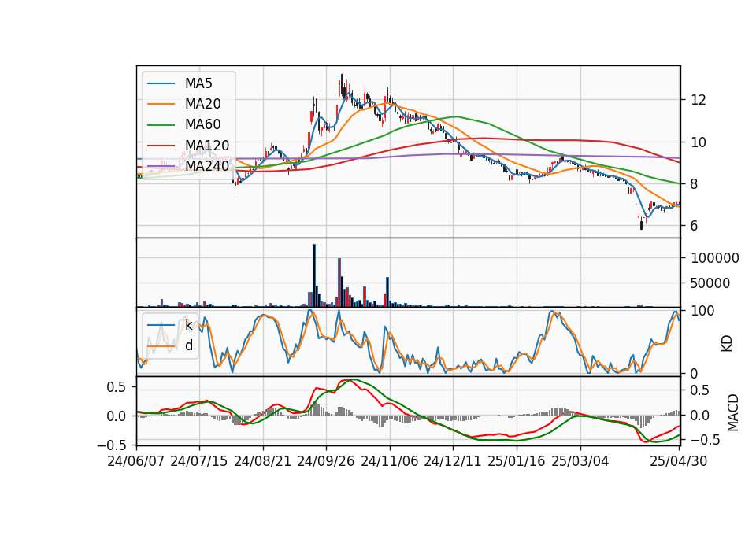Image resolution: width=756 pixels, height=543 pixels.
Task: Click the orange MA20 line sample in legend
Action: (161, 105)
